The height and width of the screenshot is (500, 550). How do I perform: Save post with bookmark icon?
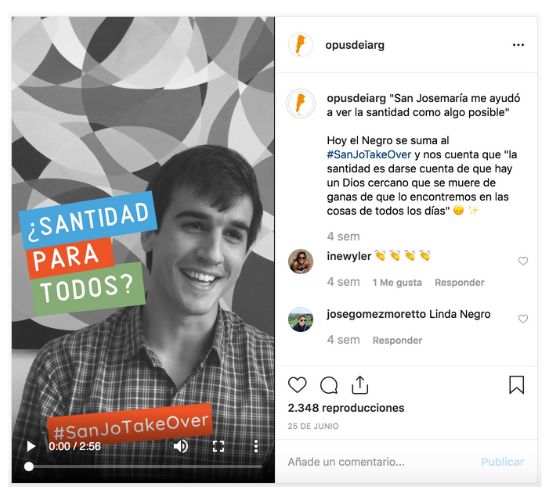517,385
